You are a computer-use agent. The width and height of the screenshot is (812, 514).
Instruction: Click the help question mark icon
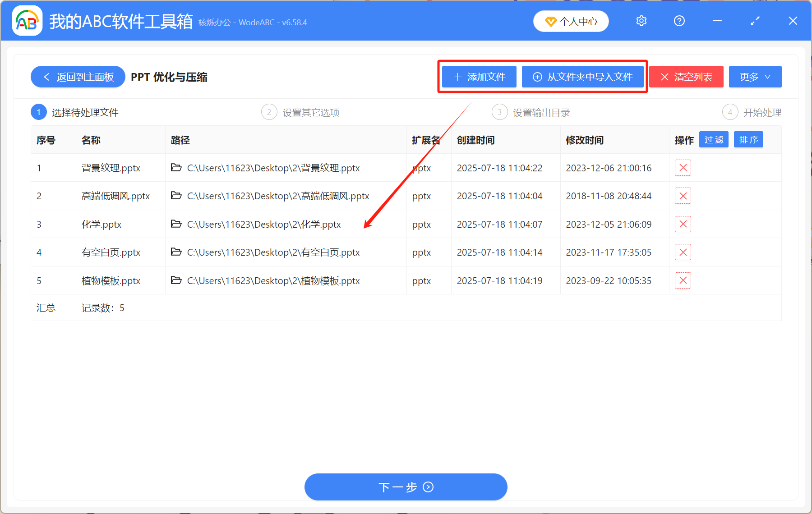[x=679, y=21]
